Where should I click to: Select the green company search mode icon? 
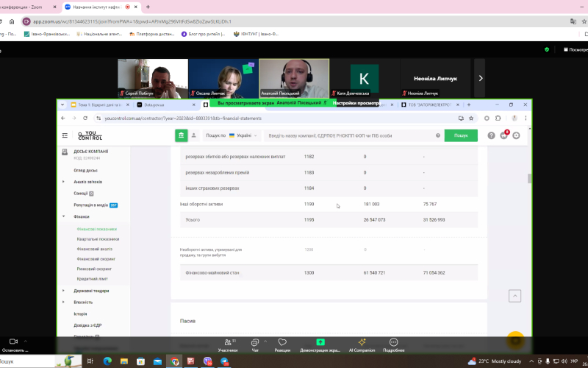[x=181, y=135]
